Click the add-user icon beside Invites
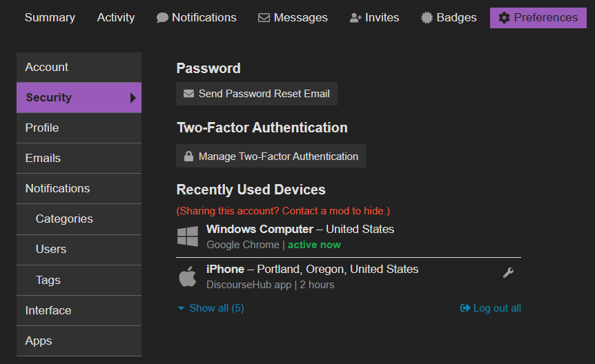595x364 pixels. (355, 18)
